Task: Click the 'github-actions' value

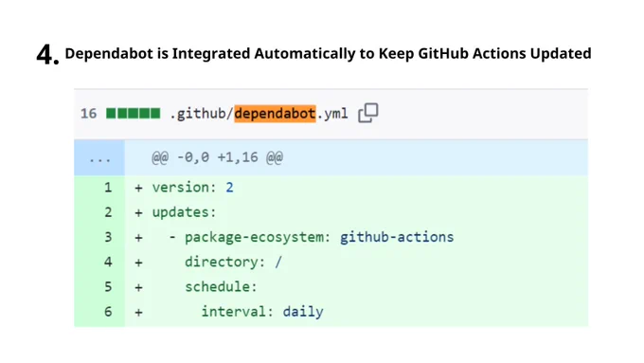Action: [397, 237]
